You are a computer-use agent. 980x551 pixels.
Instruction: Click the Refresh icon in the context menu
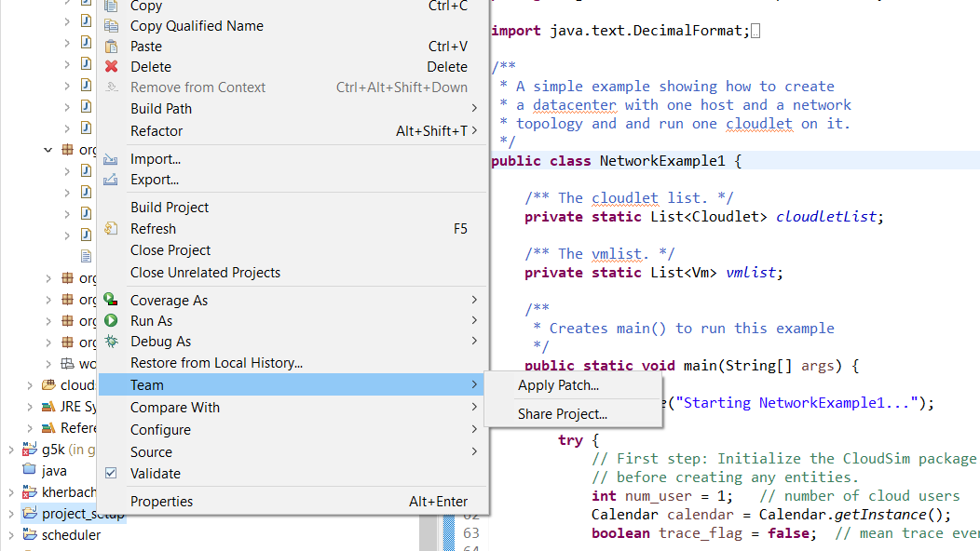pyautogui.click(x=111, y=229)
